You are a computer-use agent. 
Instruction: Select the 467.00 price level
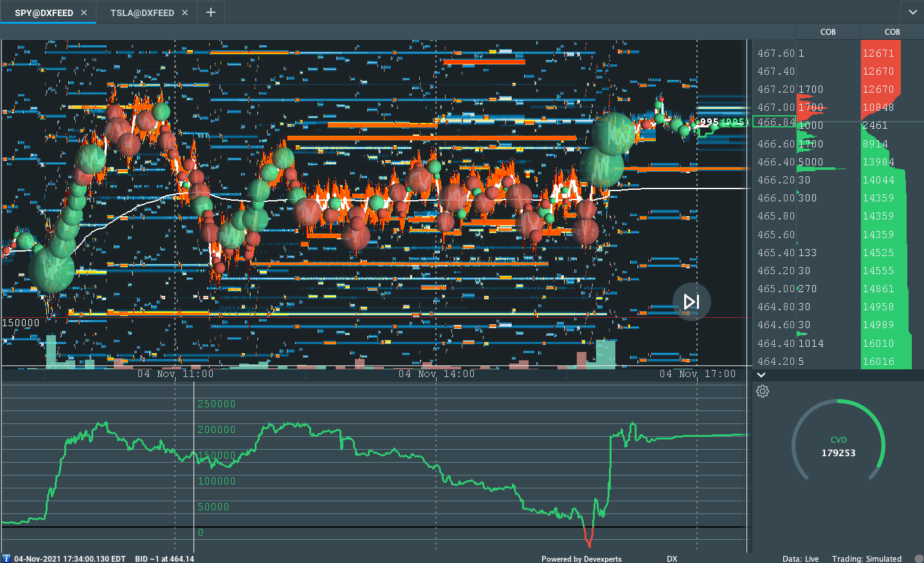[775, 107]
